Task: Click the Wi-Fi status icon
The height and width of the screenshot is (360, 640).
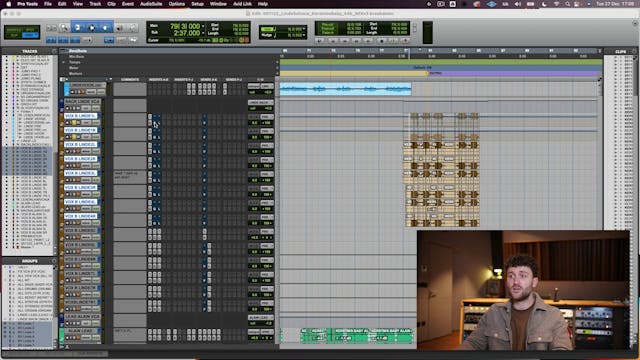Action: [556, 4]
